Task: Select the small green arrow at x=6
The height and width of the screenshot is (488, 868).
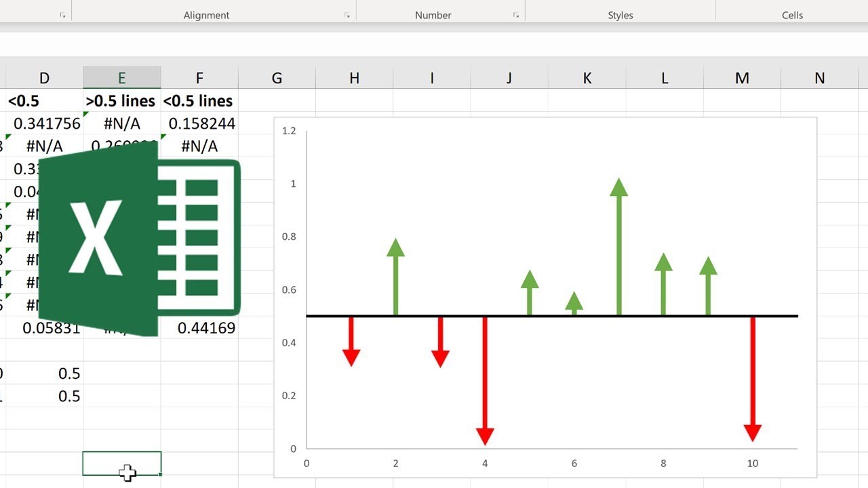Action: click(x=574, y=304)
